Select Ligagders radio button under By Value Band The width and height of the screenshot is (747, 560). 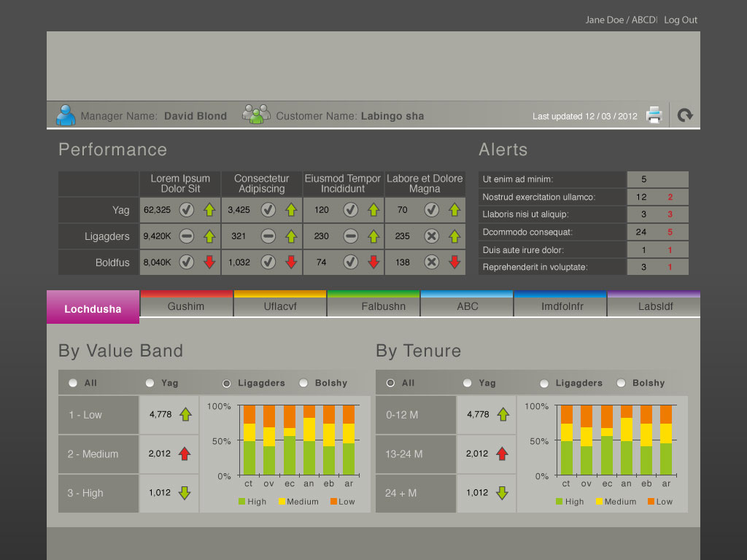click(x=227, y=383)
